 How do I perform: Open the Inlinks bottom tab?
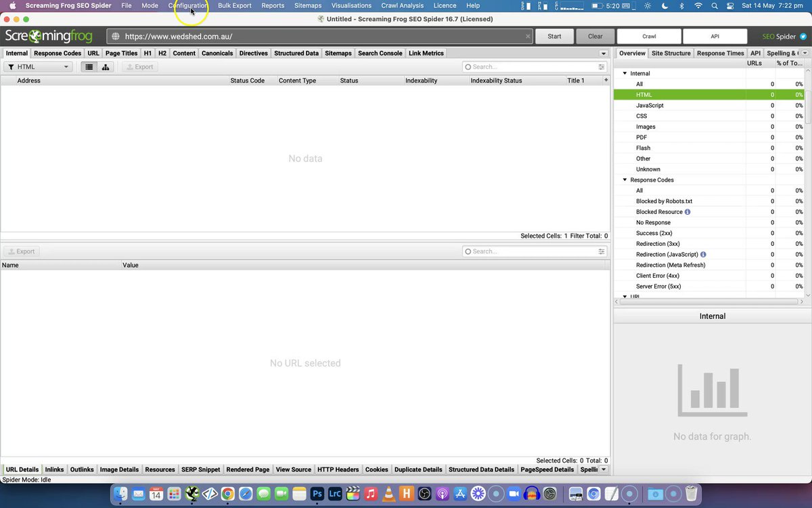[54, 469]
